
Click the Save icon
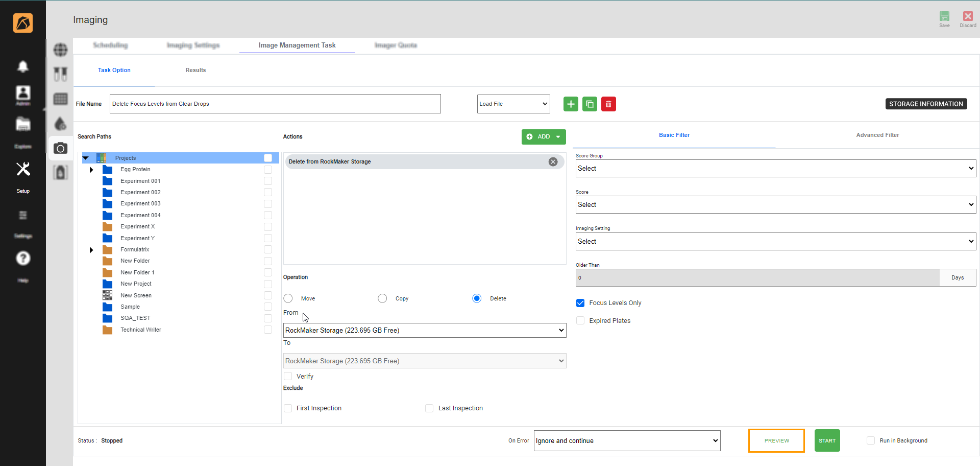[x=944, y=16]
